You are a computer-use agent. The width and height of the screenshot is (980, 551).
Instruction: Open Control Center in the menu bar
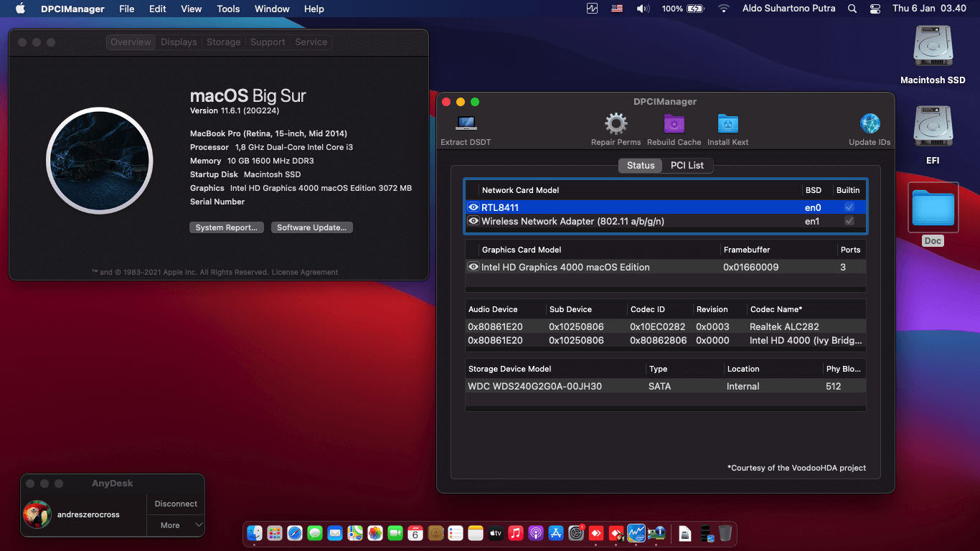tap(875, 9)
